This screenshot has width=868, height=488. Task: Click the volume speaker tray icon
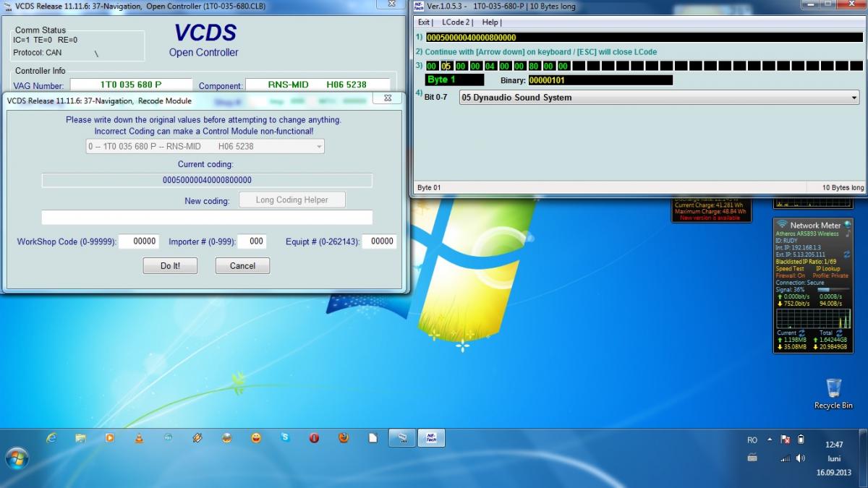[801, 458]
